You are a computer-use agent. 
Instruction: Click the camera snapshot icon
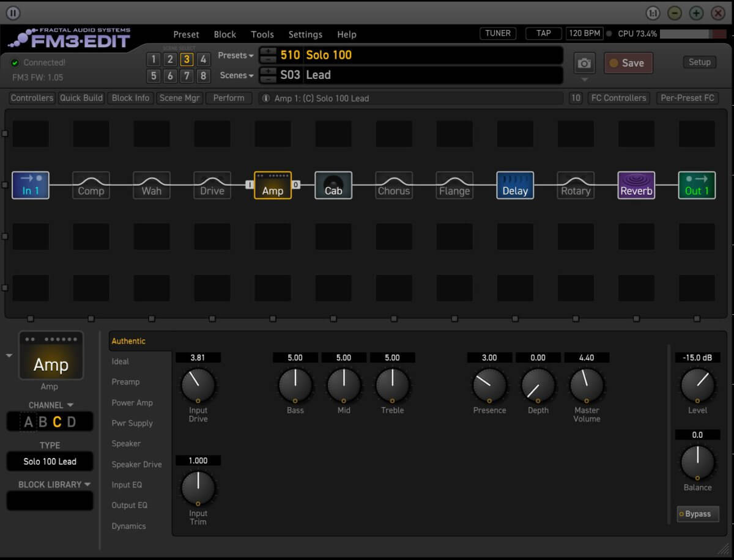585,63
